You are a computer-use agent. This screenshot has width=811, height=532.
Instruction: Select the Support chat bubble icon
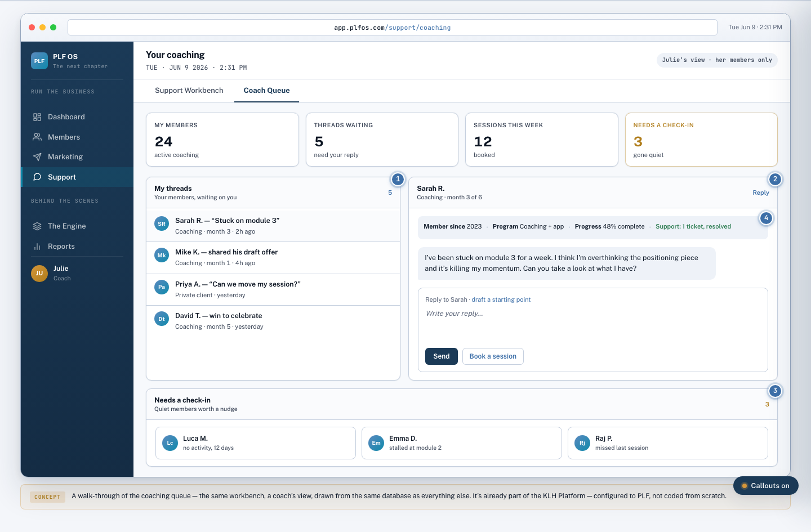(37, 177)
